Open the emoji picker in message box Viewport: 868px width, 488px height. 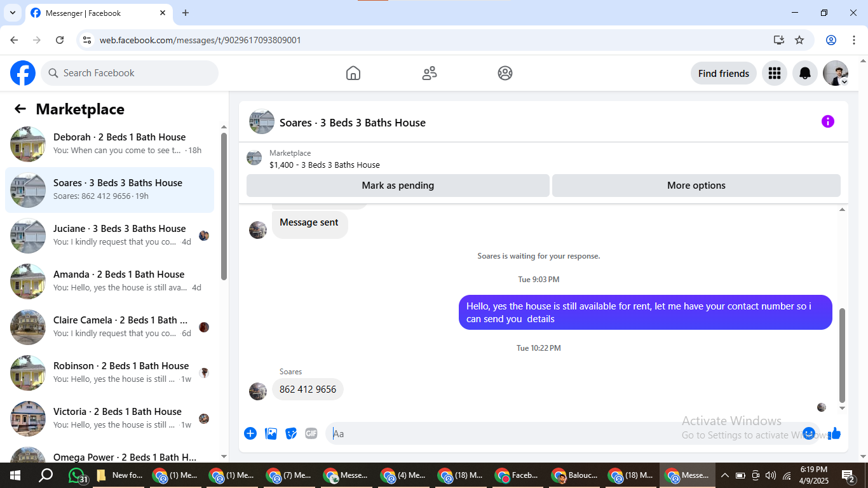(x=809, y=433)
